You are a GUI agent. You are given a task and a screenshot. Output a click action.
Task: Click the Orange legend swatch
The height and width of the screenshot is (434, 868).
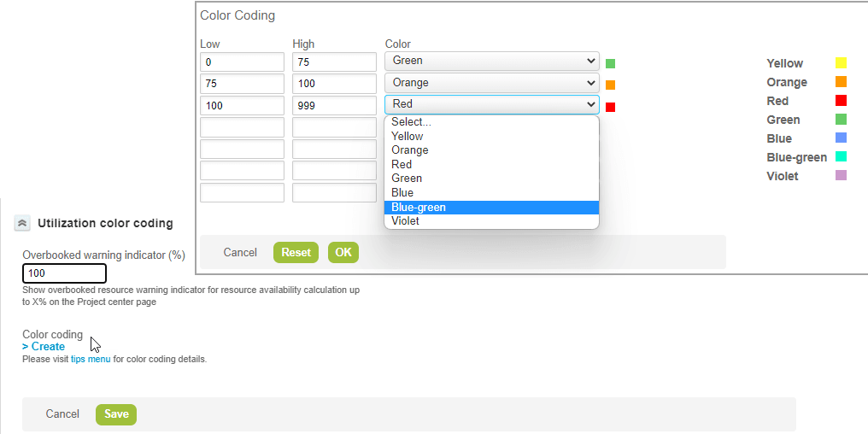pos(841,82)
